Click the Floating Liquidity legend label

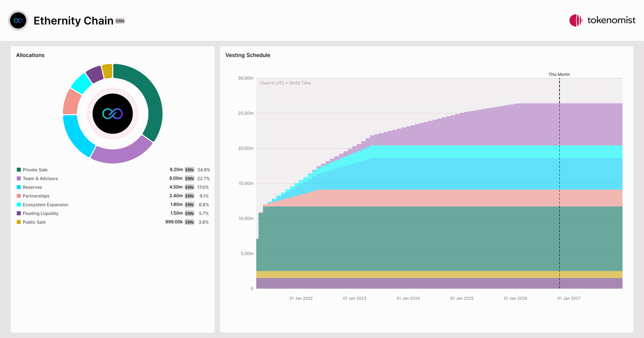point(41,214)
